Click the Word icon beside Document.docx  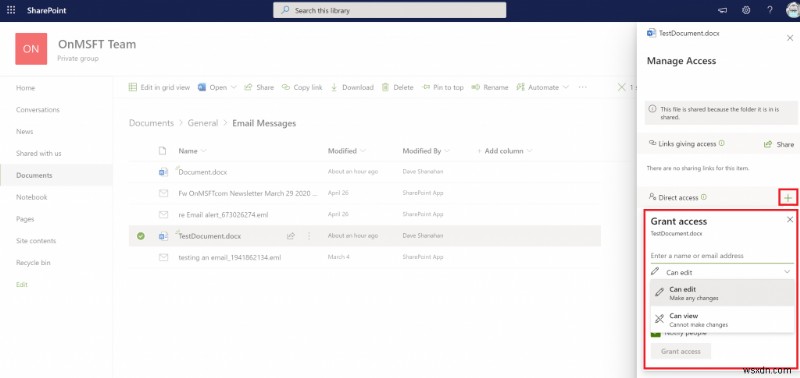click(x=163, y=172)
